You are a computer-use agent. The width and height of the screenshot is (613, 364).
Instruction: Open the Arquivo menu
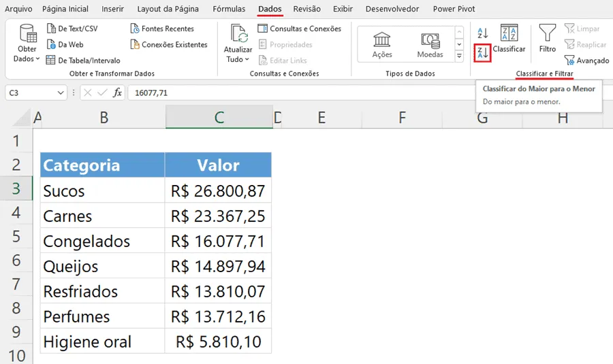point(18,9)
